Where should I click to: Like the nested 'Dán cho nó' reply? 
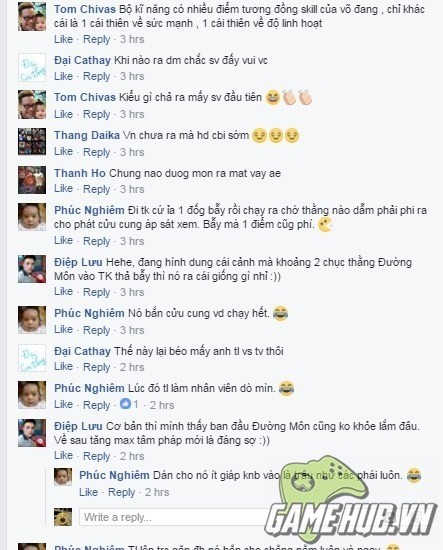click(88, 492)
